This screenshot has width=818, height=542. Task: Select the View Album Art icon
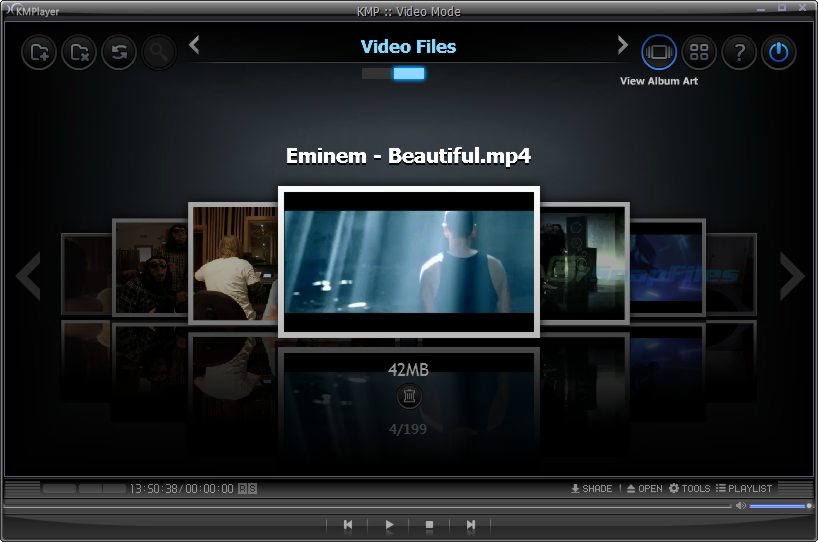[659, 52]
